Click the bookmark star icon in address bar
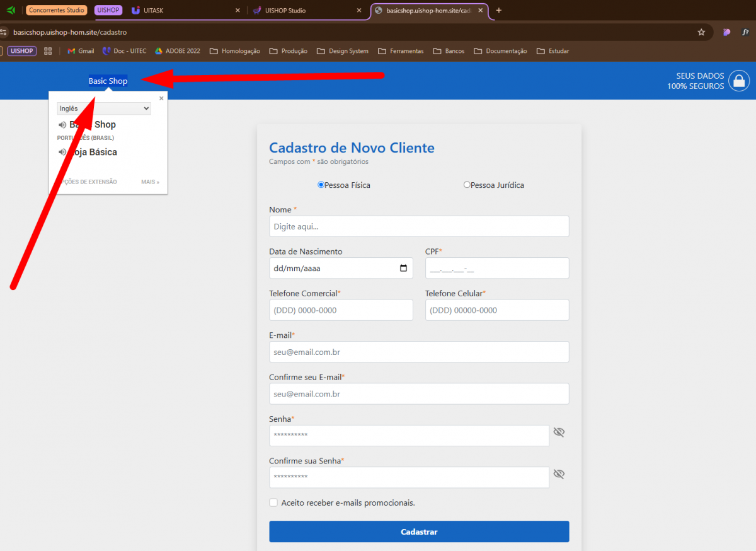 (x=701, y=32)
